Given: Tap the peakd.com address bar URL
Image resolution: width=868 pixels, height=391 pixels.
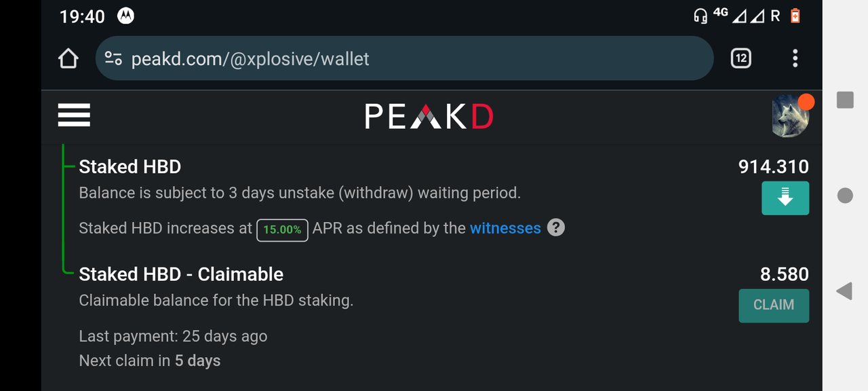Looking at the screenshot, I should point(250,59).
